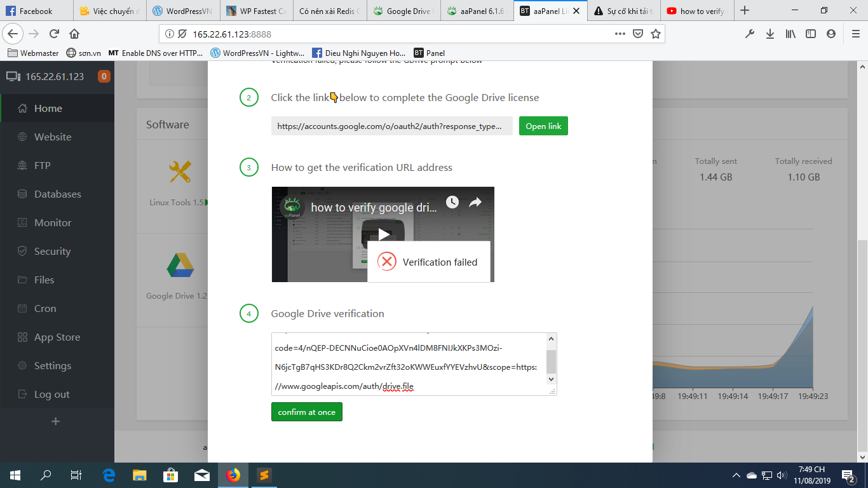
Task: Click the Watch later clock icon on video
Action: [x=452, y=202]
